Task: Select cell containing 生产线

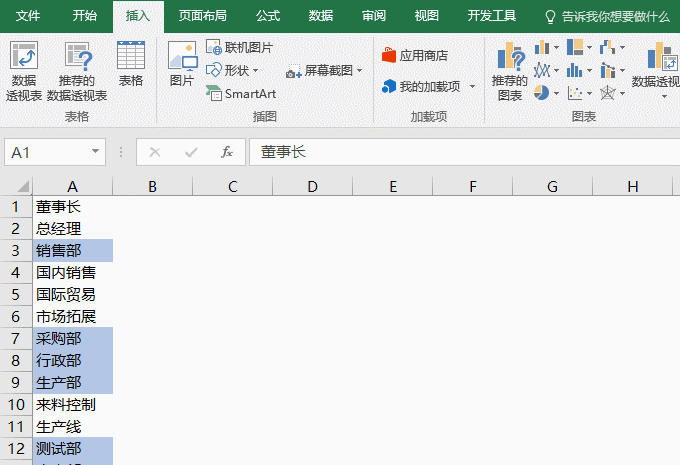Action: point(72,427)
